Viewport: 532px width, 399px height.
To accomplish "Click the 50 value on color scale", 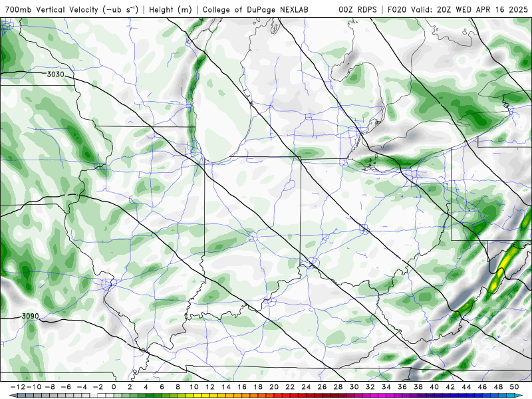I will [x=514, y=387].
